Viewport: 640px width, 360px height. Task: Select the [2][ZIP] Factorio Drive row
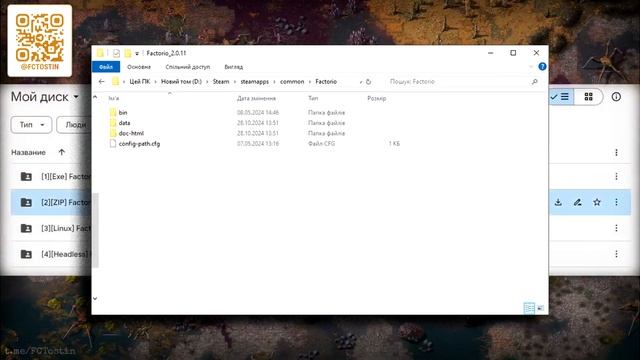coord(321,202)
